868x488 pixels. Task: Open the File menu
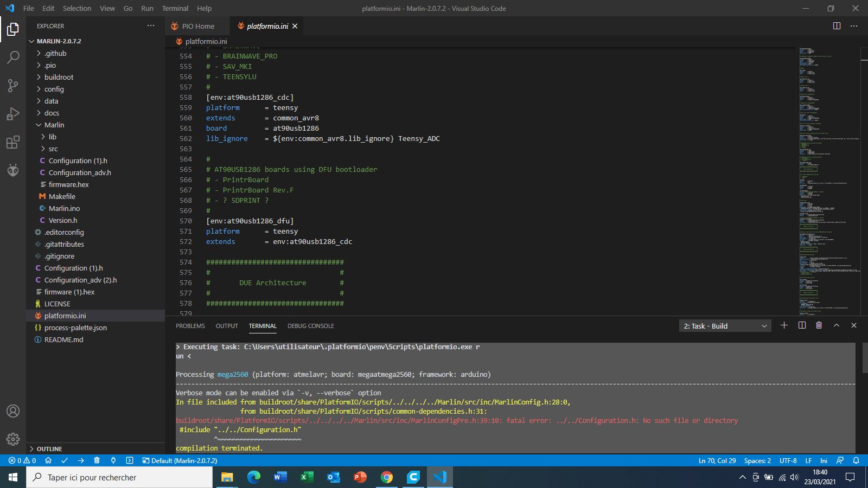tap(29, 8)
